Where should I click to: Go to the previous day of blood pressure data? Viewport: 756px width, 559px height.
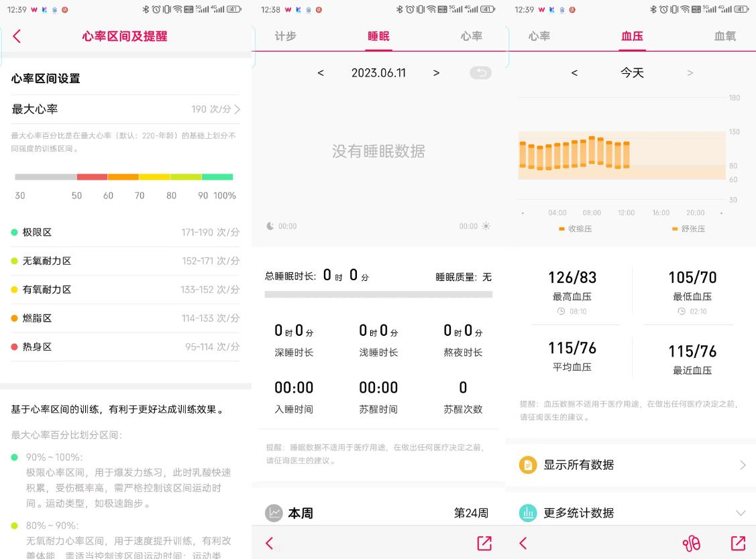pyautogui.click(x=574, y=72)
